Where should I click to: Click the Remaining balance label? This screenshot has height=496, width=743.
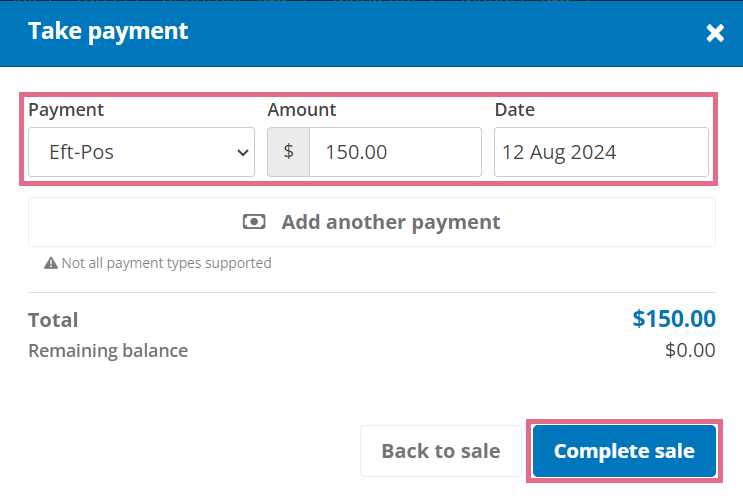pyautogui.click(x=108, y=351)
